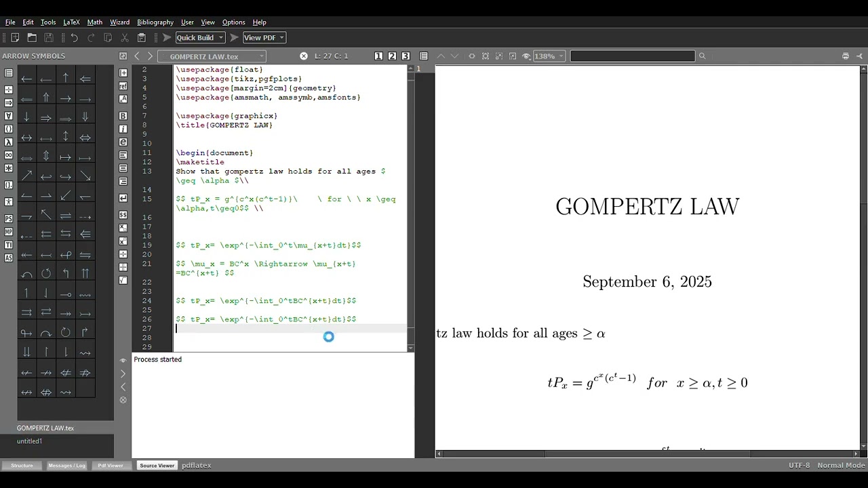This screenshot has height=488, width=868.
Task: Show the structure list icon in left sidebar
Action: [8, 73]
